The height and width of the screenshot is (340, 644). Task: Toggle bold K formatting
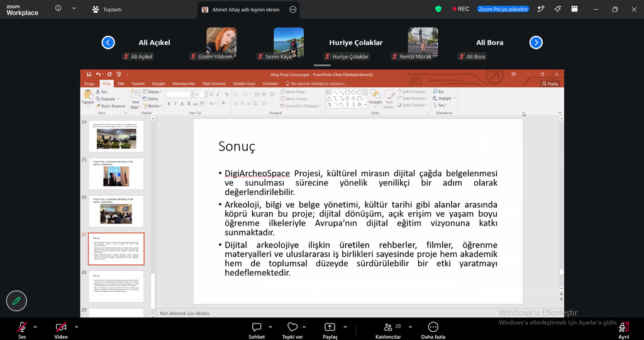[x=169, y=104]
